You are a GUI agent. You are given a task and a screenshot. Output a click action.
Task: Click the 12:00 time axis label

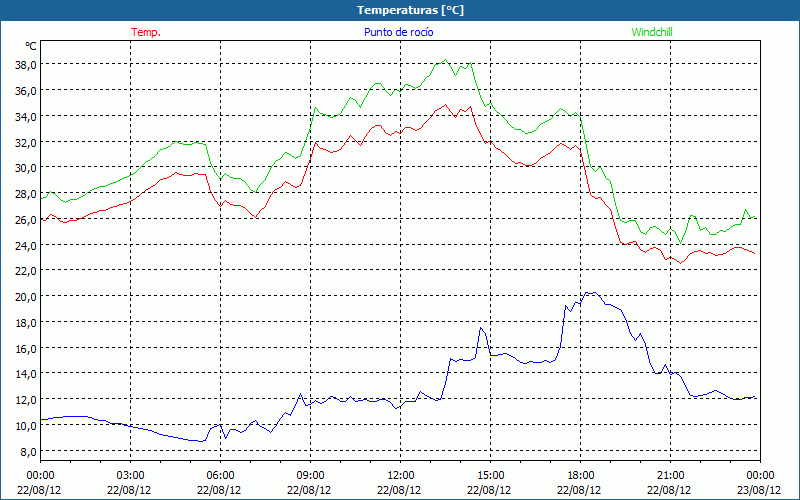(401, 476)
